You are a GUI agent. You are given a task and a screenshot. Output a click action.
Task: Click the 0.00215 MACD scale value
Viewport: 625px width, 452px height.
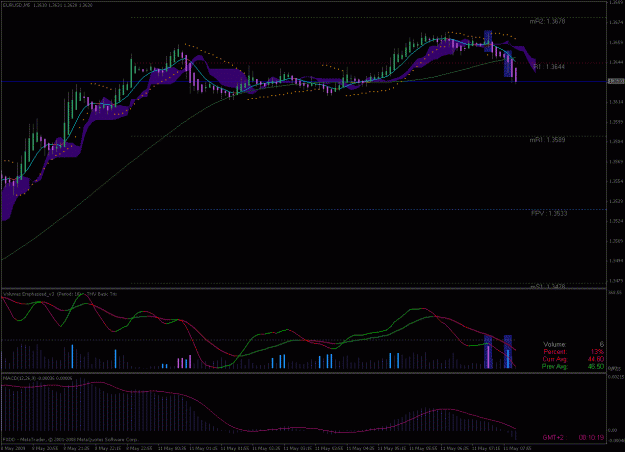click(616, 376)
